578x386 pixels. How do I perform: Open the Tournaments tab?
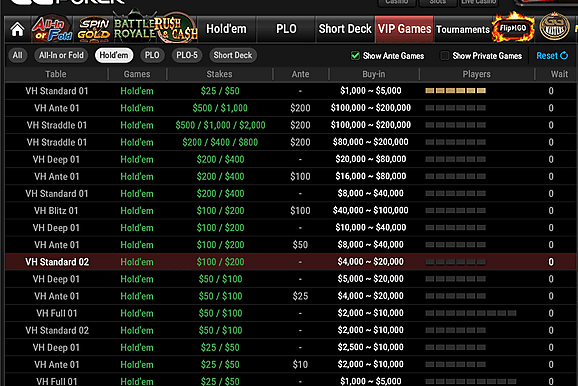coord(463,29)
